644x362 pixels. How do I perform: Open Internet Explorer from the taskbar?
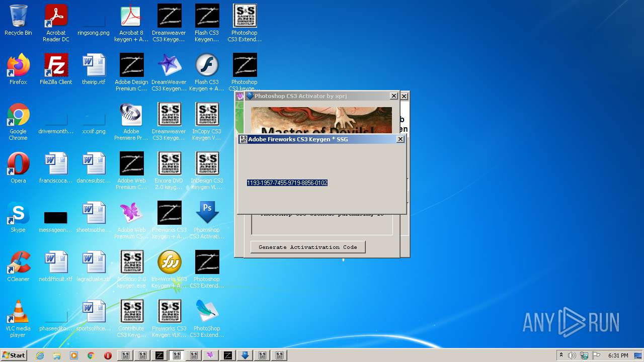point(40,355)
